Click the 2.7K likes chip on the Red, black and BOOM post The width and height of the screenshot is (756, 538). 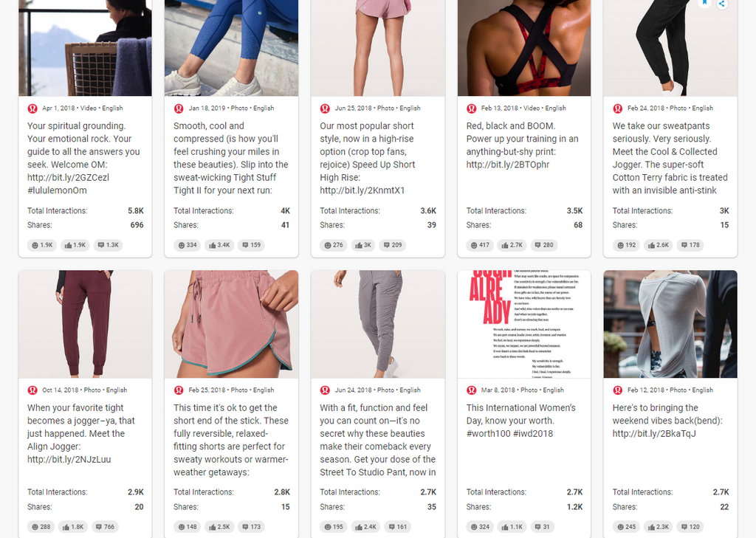point(512,245)
